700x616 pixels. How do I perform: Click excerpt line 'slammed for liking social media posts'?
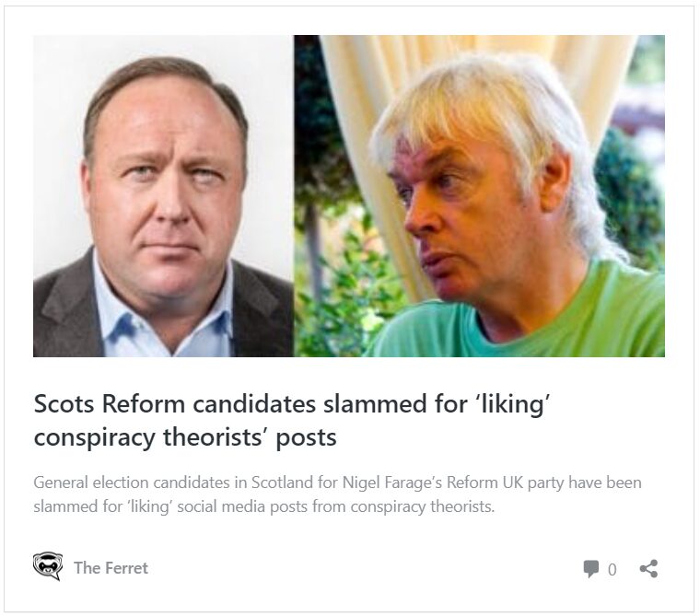coord(264,506)
